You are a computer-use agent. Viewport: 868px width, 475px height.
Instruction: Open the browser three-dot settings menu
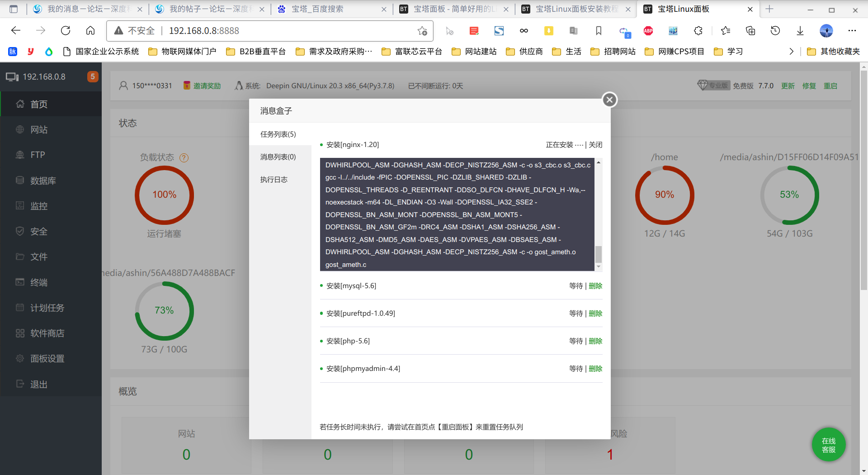[x=852, y=31]
